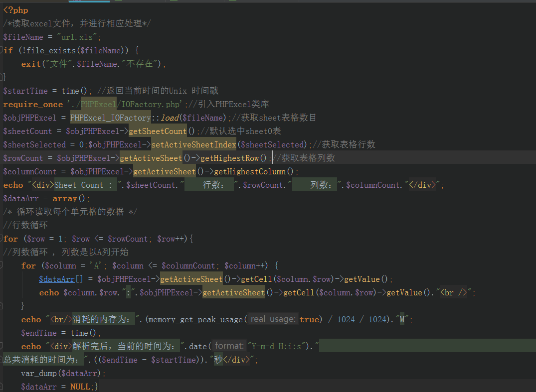Click the $endTime = time() assignment variable
This screenshot has height=392, width=536.
tap(39, 333)
